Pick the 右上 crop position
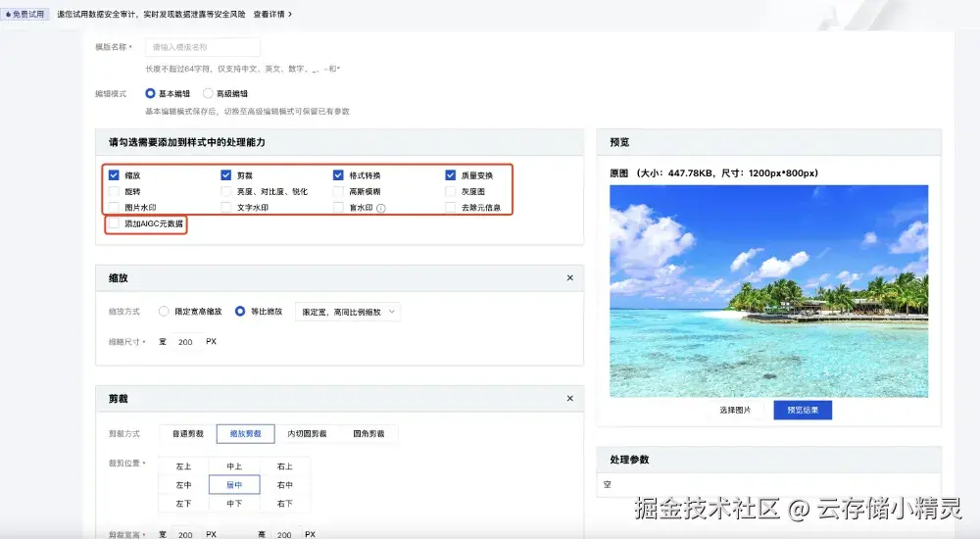 click(285, 466)
